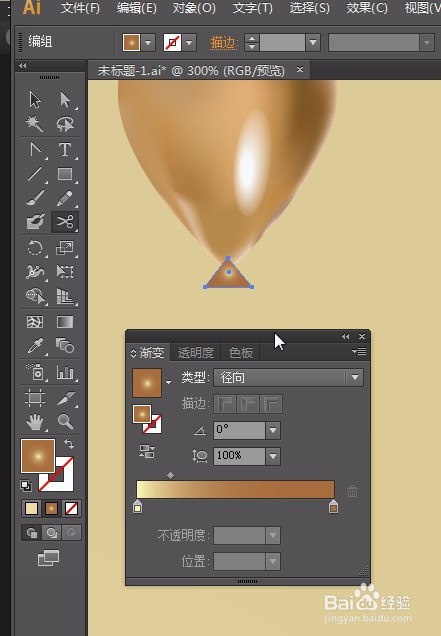Select the Pencil tool
The height and width of the screenshot is (636, 441).
(65, 198)
